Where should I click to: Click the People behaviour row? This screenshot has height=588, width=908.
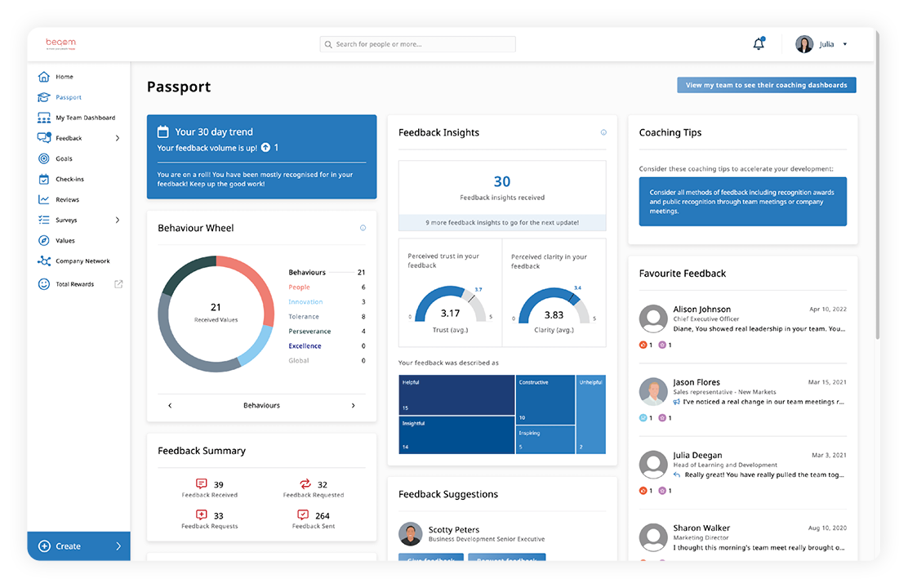tap(327, 287)
